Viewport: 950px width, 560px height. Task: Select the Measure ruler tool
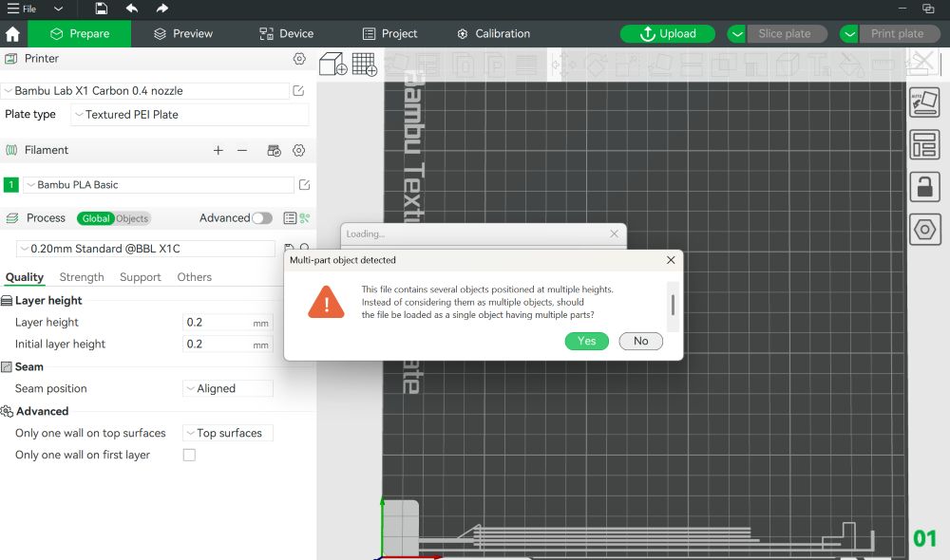pyautogui.click(x=883, y=65)
